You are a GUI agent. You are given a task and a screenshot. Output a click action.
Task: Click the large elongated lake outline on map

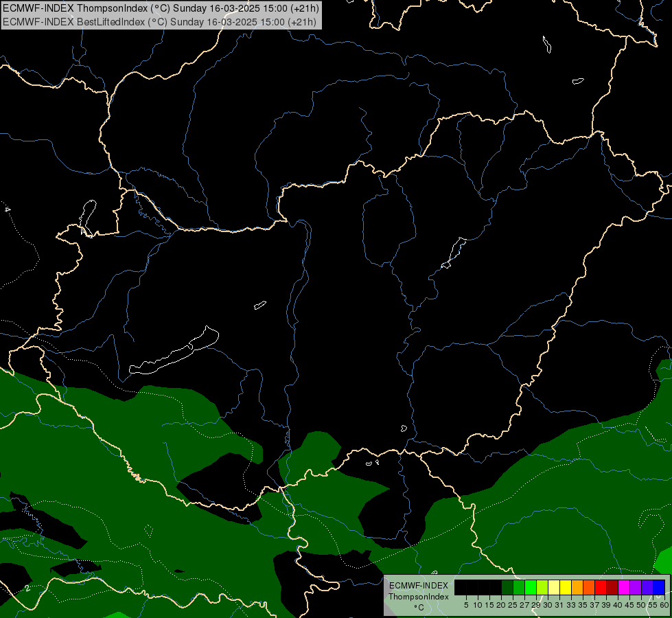pos(174,351)
